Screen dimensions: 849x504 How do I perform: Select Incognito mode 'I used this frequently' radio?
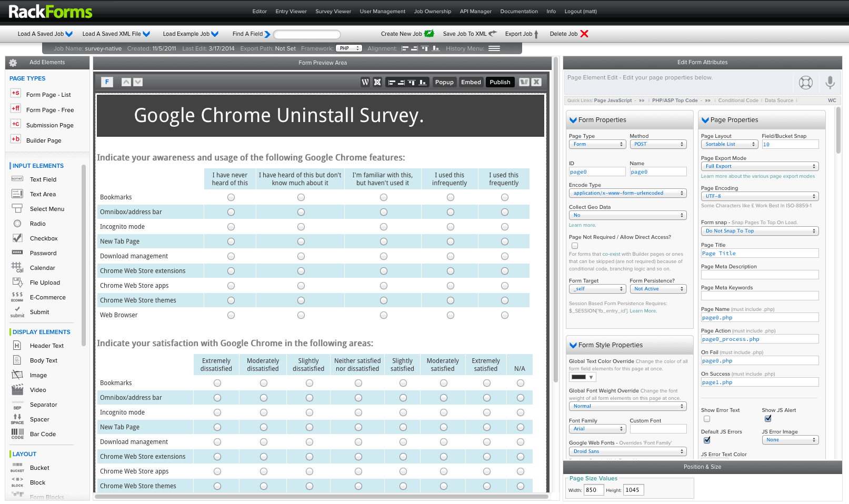(x=505, y=227)
